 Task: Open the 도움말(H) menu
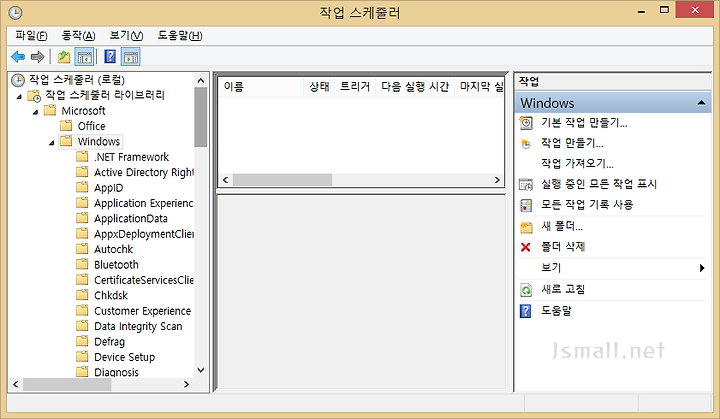pyautogui.click(x=180, y=35)
